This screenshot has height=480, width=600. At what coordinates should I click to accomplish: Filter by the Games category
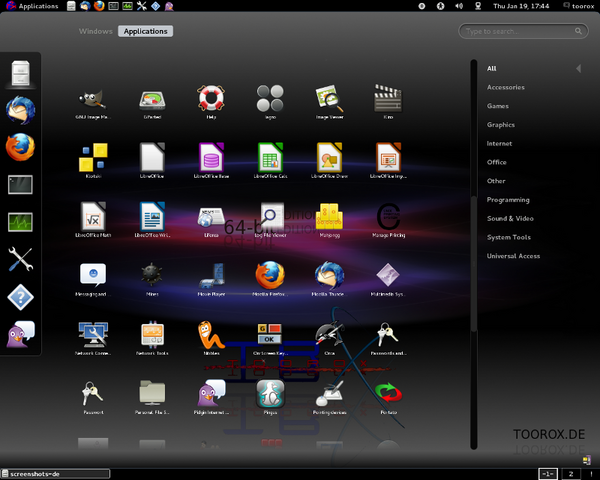click(498, 106)
